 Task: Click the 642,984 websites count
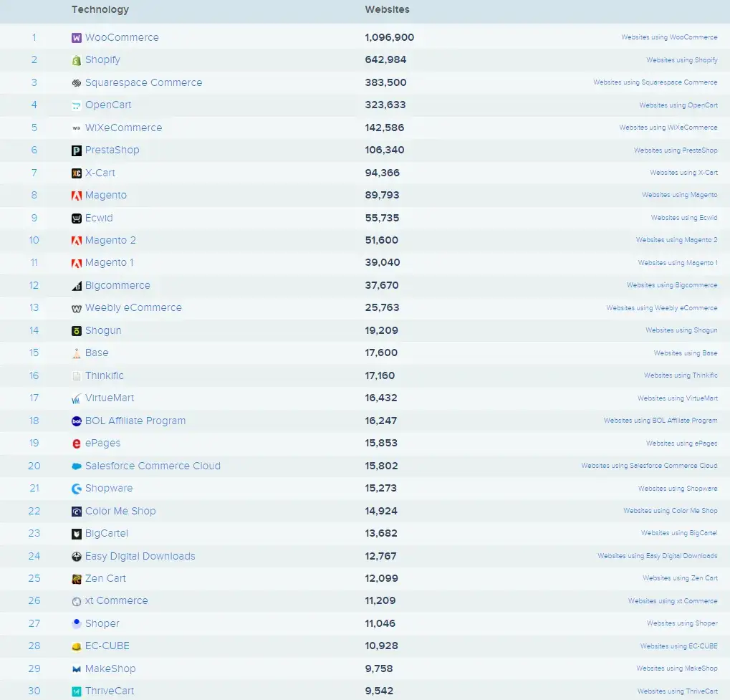click(385, 60)
